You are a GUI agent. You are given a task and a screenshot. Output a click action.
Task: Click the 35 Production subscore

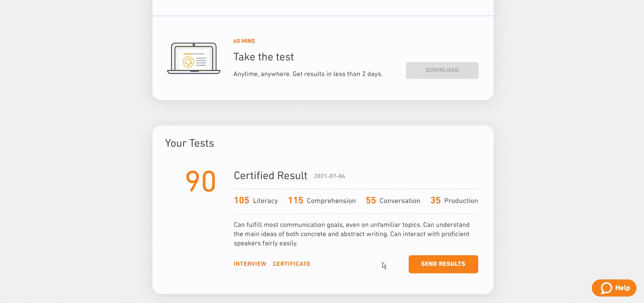(x=454, y=201)
